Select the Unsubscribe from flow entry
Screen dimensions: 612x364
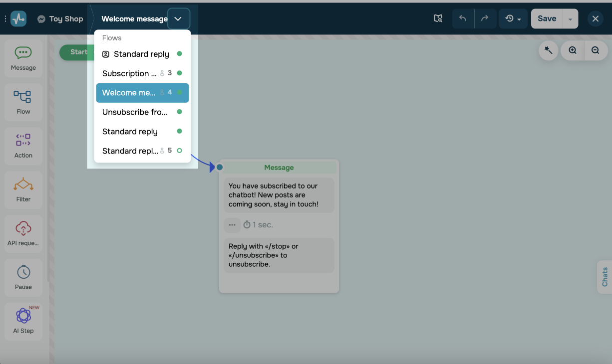(142, 112)
